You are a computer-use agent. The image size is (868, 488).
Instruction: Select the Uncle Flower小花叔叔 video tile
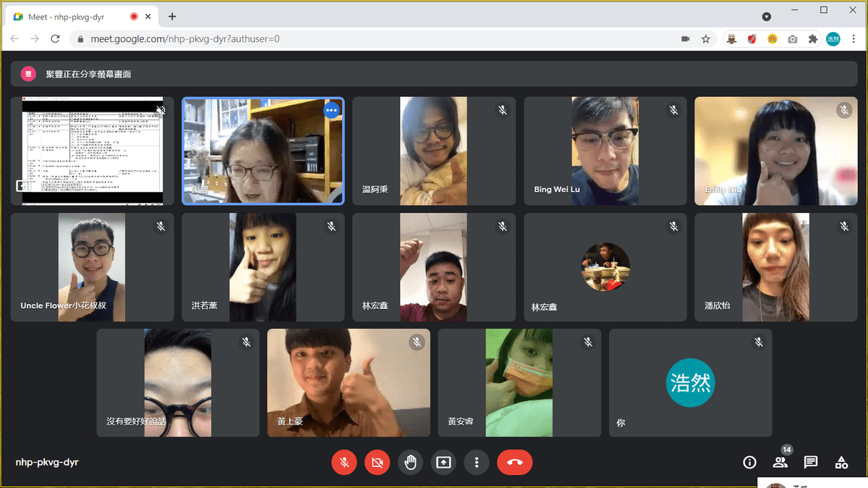(x=92, y=267)
